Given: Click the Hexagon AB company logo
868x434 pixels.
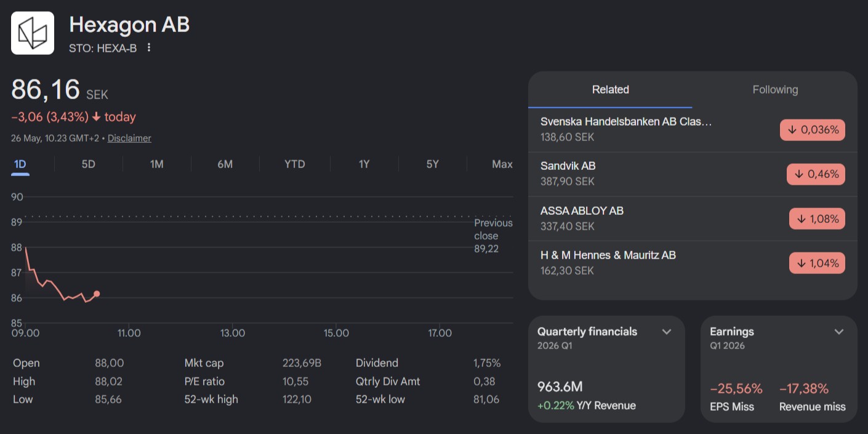Looking at the screenshot, I should point(33,33).
